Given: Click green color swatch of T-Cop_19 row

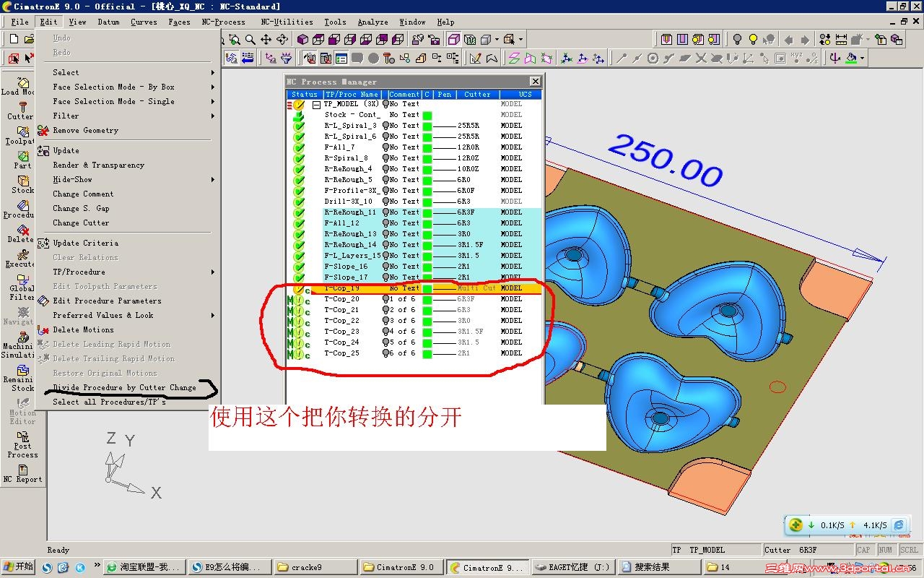Looking at the screenshot, I should pos(427,288).
